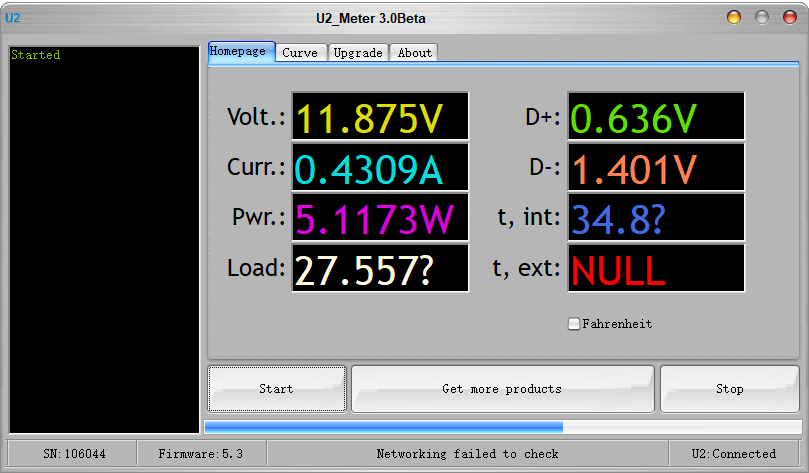Select internal temperature reading 34.8?
Screen dimensions: 809x473
[656, 217]
